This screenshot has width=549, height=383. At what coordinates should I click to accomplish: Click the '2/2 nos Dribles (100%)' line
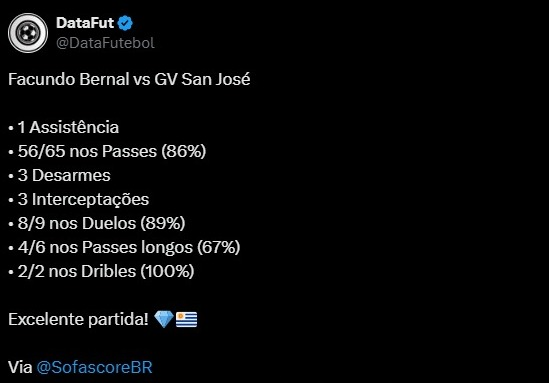[x=101, y=271]
